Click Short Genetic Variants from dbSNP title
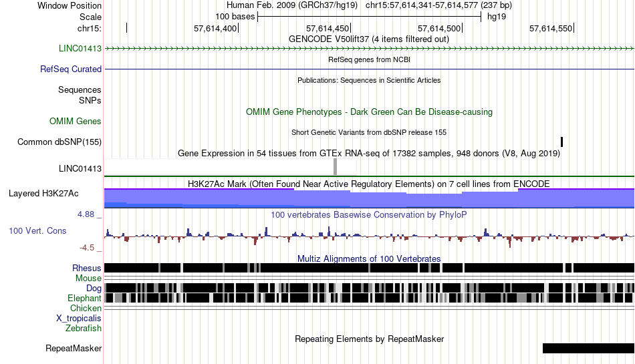Viewport: 635px width, 364px height. pyautogui.click(x=369, y=132)
